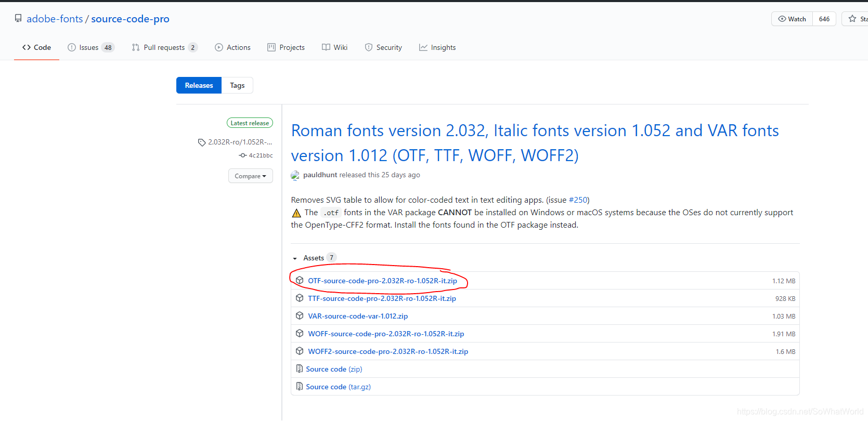
Task: Click the 646 watchers count
Action: (824, 19)
